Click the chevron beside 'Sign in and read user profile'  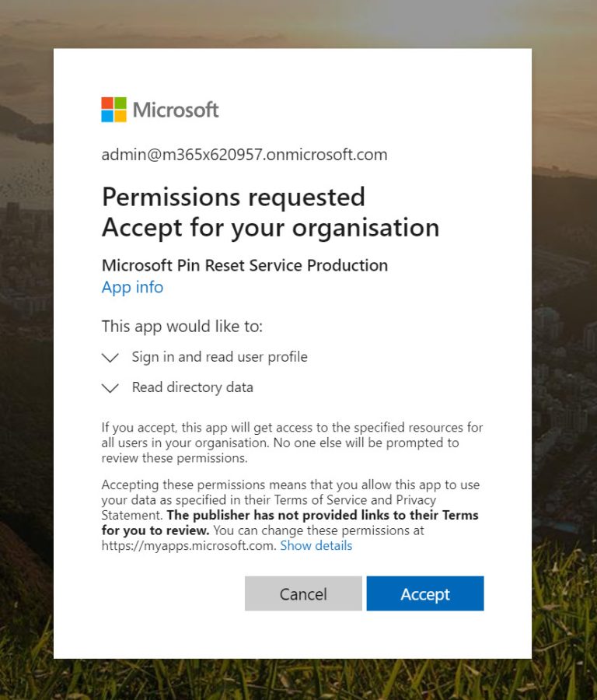(x=110, y=357)
